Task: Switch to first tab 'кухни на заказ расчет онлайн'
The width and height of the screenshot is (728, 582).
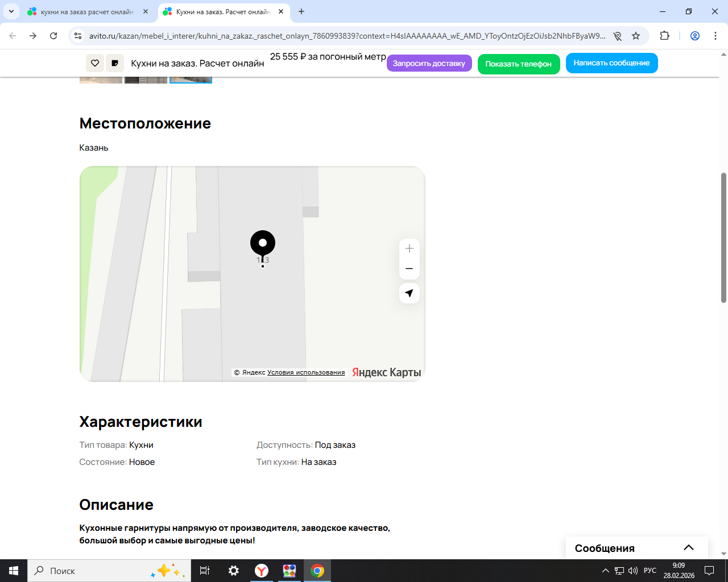Action: point(88,11)
